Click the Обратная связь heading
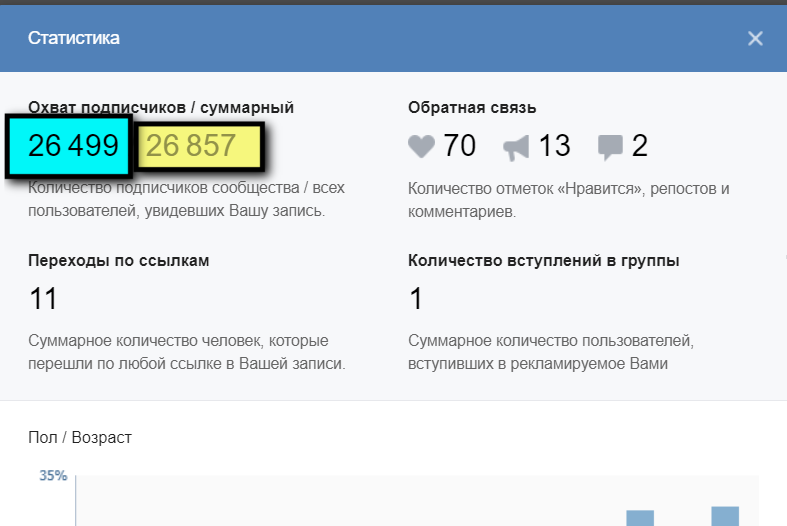787x526 pixels. point(472,107)
